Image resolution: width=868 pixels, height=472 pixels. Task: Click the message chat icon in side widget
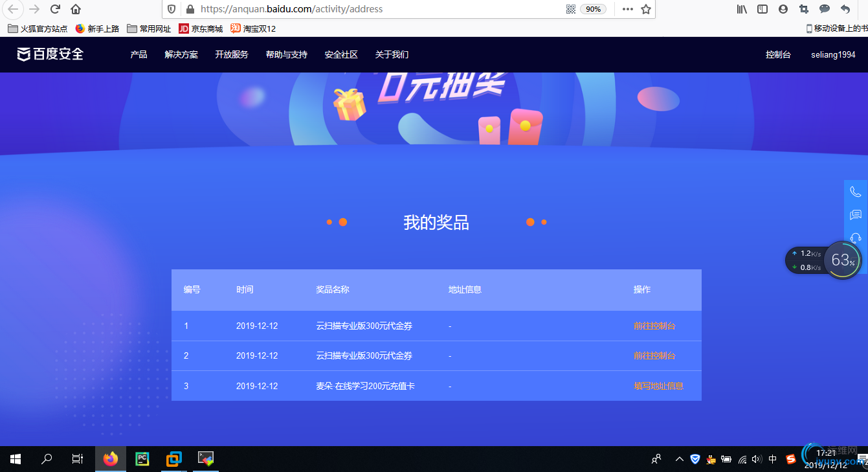[x=856, y=215]
